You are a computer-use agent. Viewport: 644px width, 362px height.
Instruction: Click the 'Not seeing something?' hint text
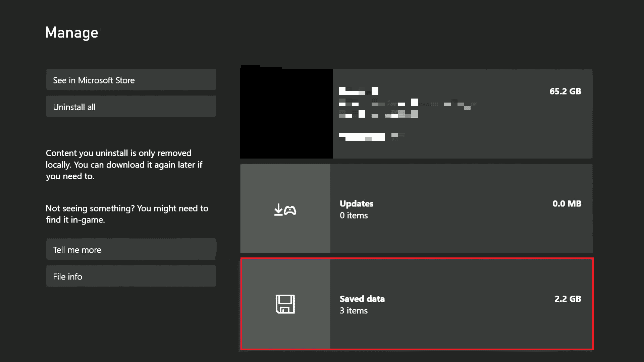pos(127,214)
